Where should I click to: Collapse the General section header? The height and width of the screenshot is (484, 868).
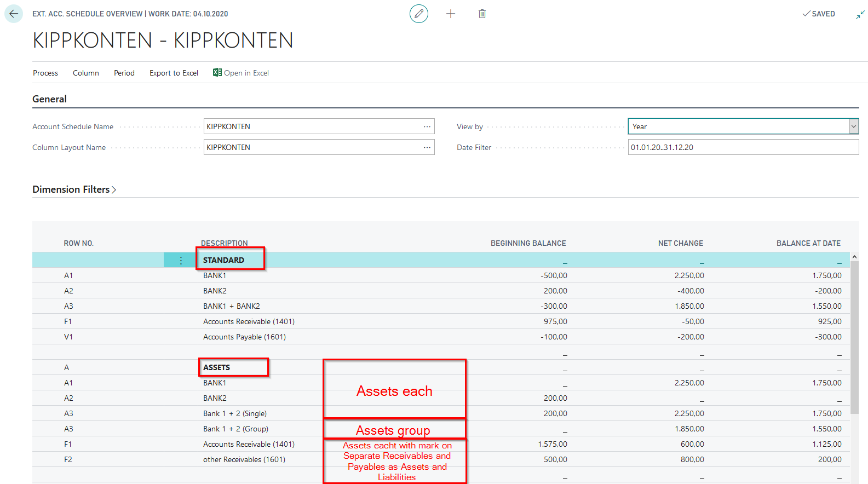point(49,99)
